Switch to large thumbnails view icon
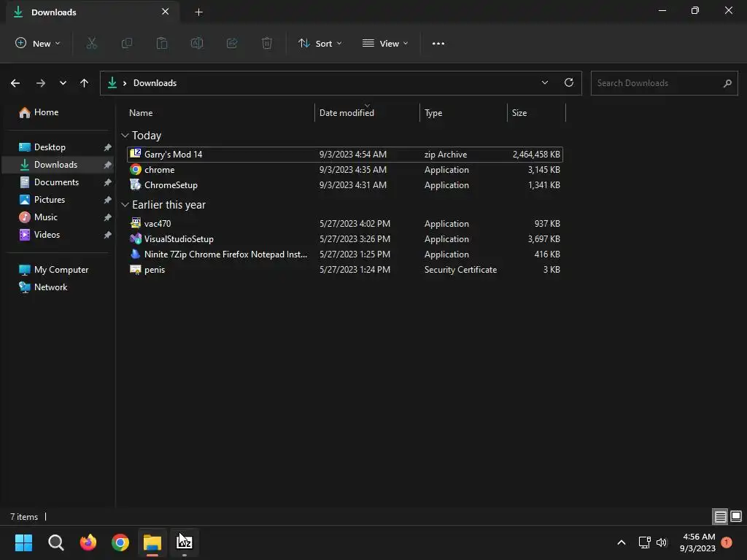 point(736,516)
